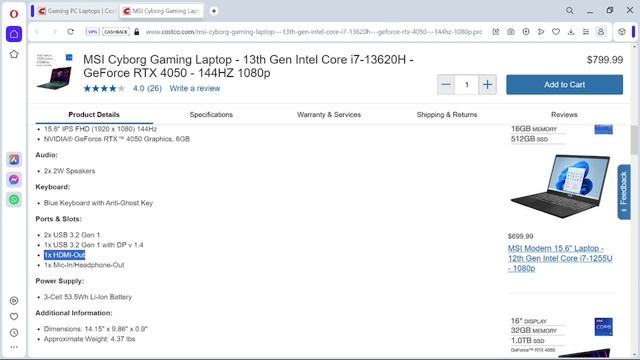Click the address bar URL field
Screen dimensions: 640x360
coord(313,32)
